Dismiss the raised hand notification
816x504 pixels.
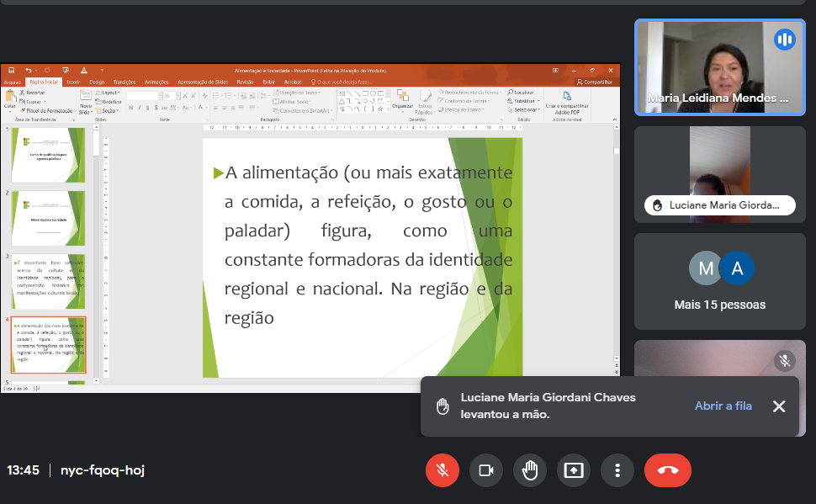(779, 406)
